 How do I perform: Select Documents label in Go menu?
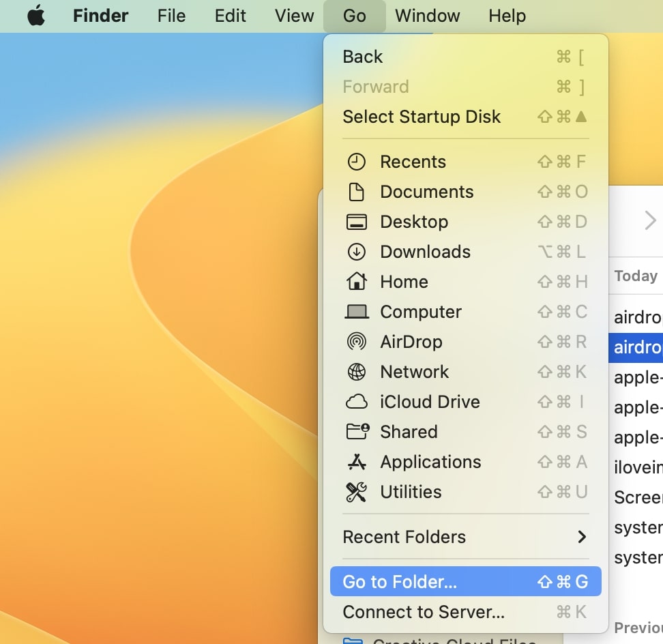pyautogui.click(x=426, y=192)
